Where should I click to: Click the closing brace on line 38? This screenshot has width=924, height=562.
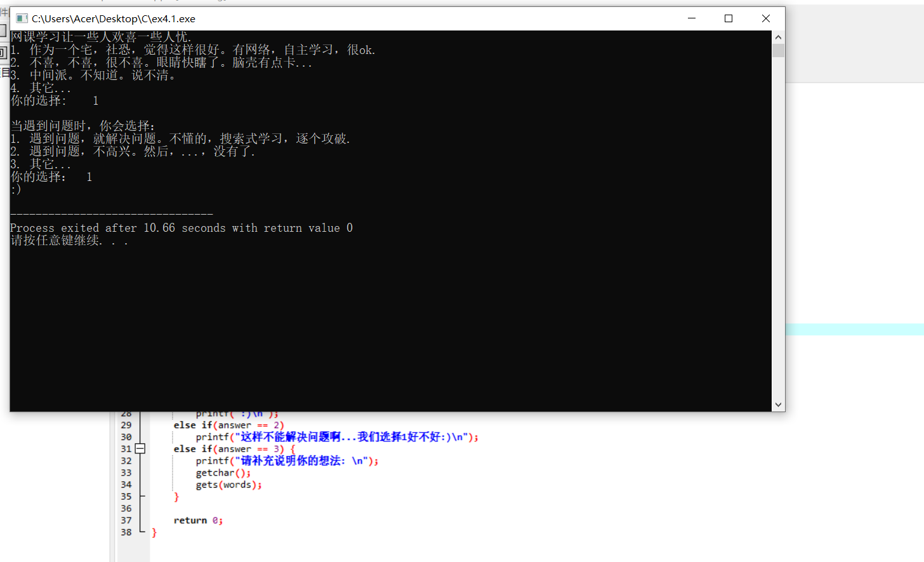(154, 533)
